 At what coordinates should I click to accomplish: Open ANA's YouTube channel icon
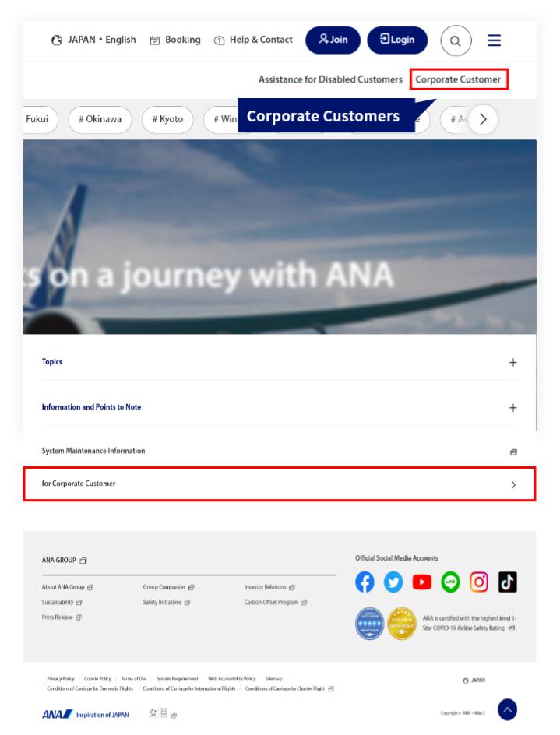pyautogui.click(x=421, y=582)
